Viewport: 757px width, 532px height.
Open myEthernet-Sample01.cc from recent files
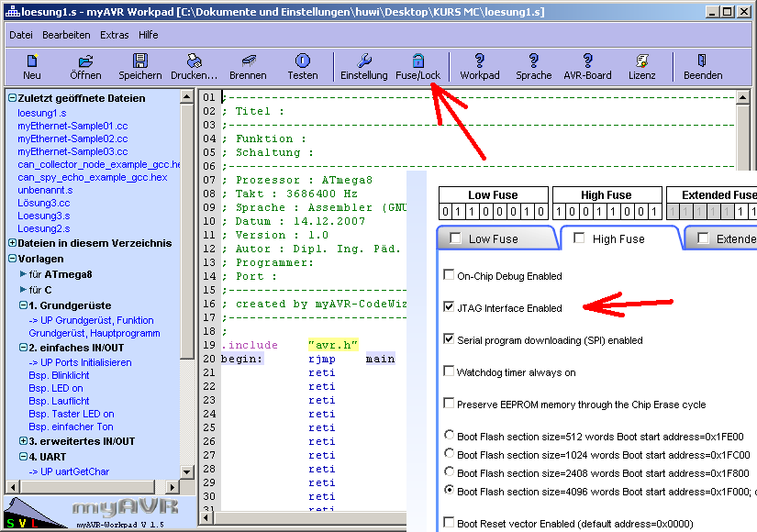(x=72, y=126)
